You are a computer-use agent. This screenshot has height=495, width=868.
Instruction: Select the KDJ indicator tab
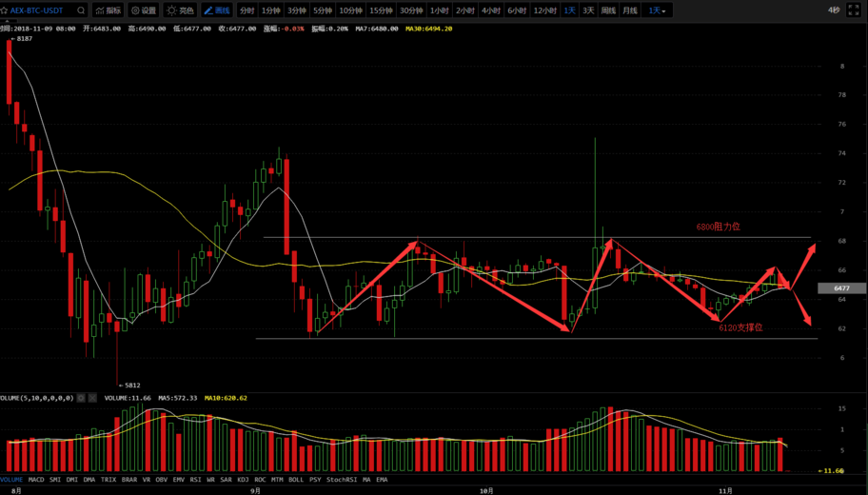[243, 480]
